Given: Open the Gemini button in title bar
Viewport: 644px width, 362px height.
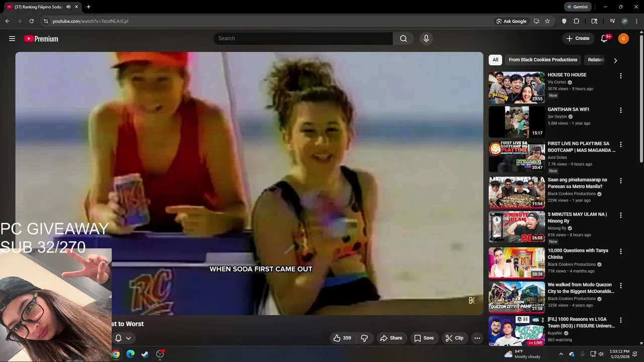Looking at the screenshot, I should [x=577, y=7].
